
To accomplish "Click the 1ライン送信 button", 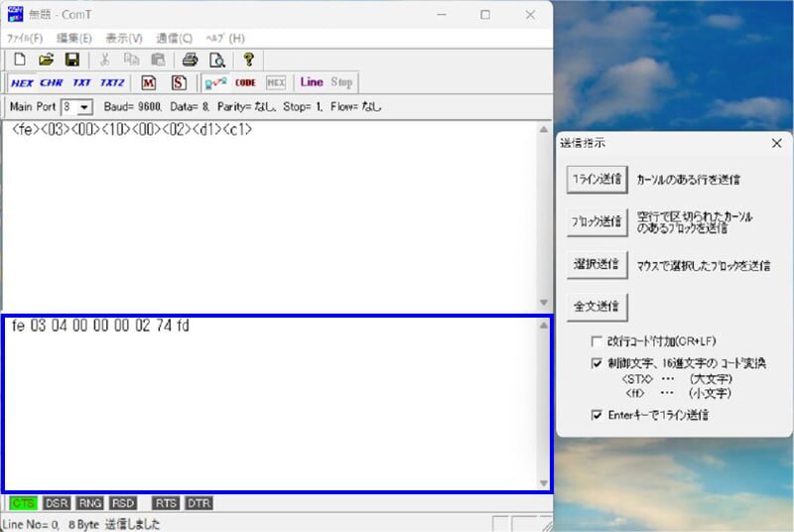I will tap(595, 180).
